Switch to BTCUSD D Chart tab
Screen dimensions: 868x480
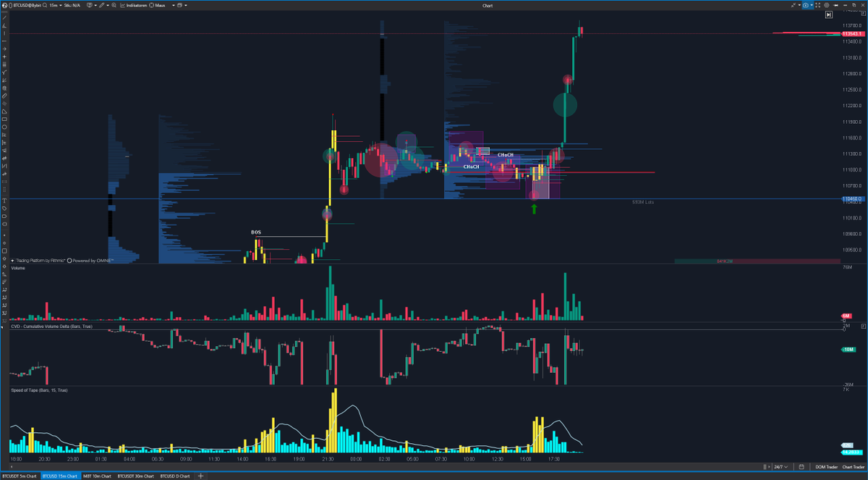click(175, 476)
